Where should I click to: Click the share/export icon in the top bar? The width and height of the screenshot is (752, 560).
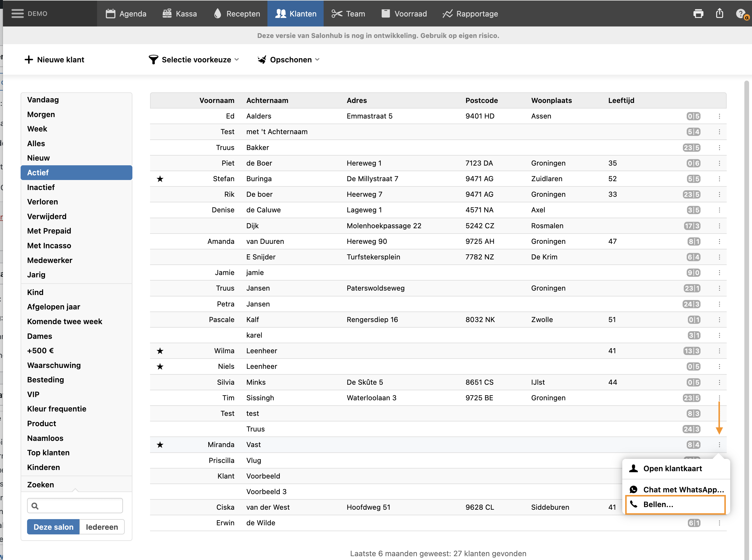[x=719, y=14]
